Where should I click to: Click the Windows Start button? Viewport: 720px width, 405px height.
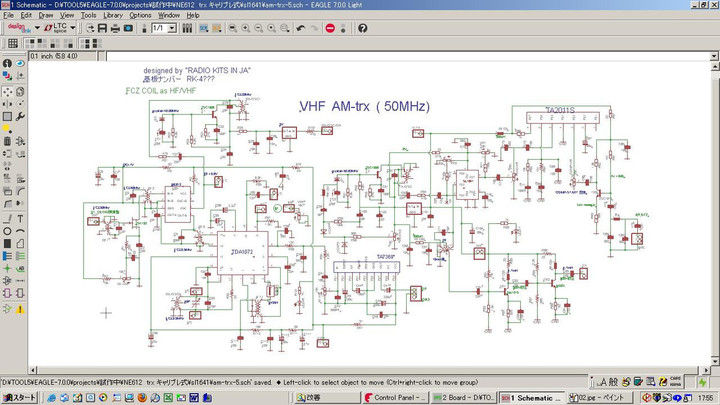[x=20, y=397]
